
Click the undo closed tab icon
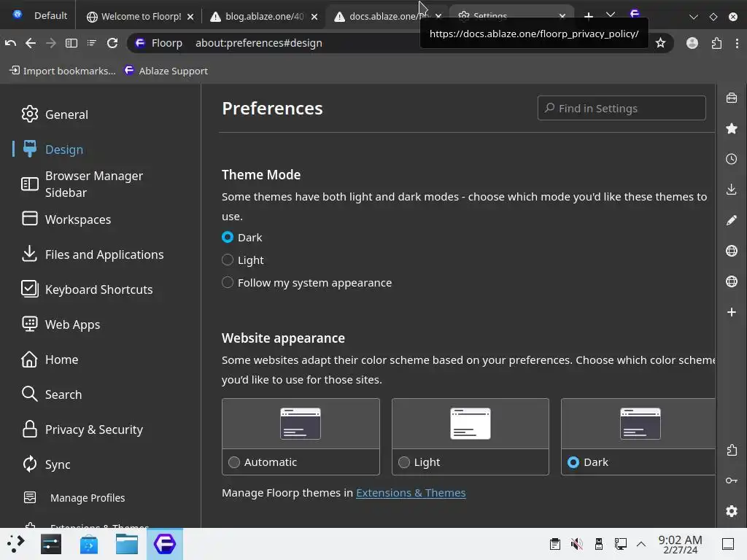click(x=10, y=43)
